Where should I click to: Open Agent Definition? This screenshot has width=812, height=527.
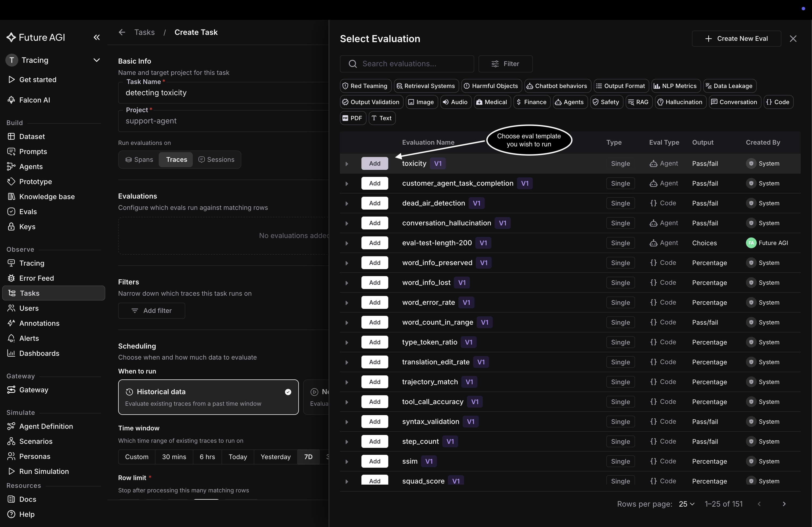[x=46, y=426]
